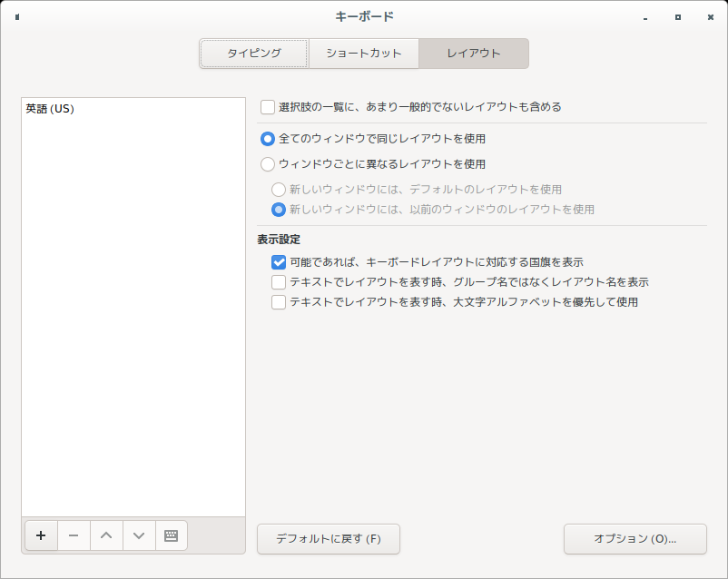This screenshot has width=728, height=579.
Task: Uncheck 国旗を表示 checkbox
Action: pos(279,262)
